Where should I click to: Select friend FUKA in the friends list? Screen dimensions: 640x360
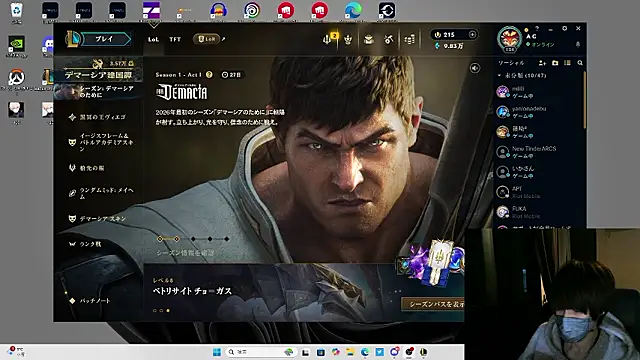coord(539,212)
